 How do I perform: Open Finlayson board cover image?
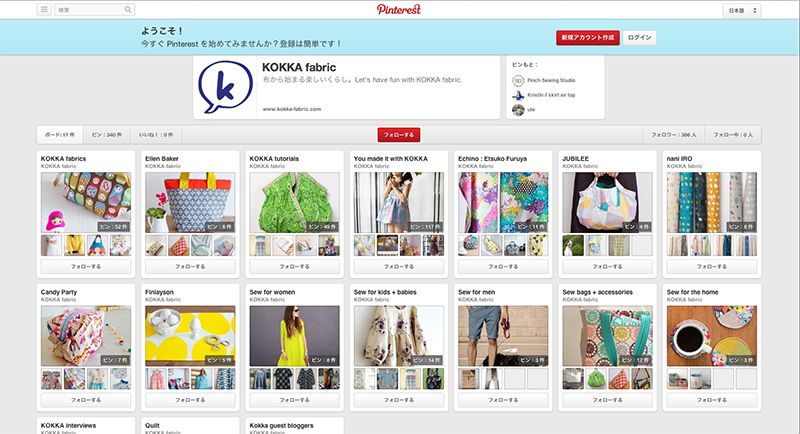pyautogui.click(x=190, y=336)
